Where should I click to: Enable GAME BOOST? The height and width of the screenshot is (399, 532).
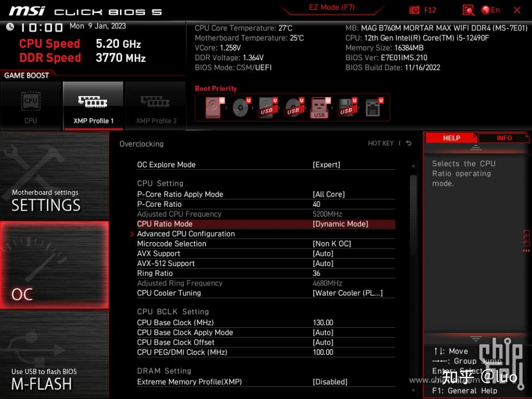click(x=26, y=75)
